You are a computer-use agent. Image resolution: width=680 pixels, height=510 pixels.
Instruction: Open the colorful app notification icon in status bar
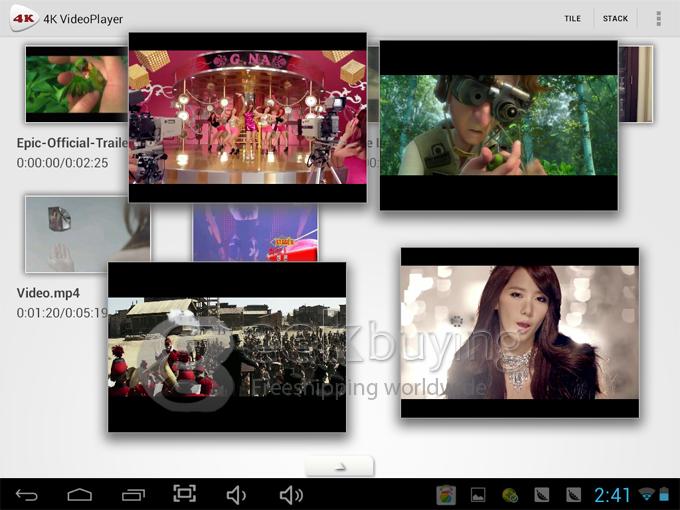(446, 495)
